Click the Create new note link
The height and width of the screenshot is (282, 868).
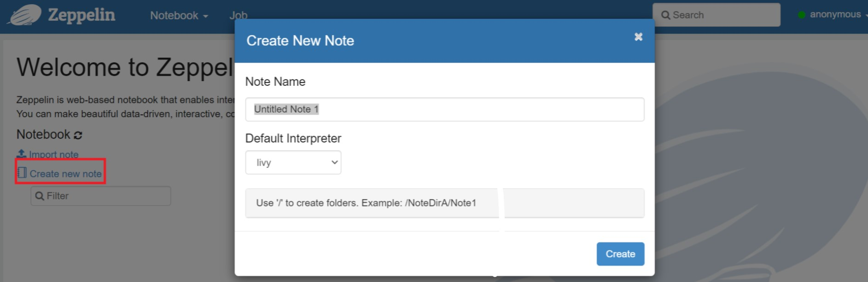[x=65, y=174]
